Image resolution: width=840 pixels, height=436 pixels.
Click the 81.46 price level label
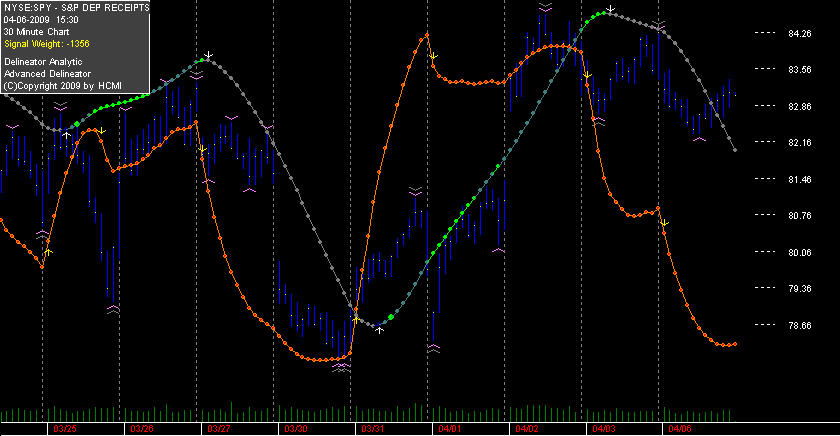pyautogui.click(x=800, y=179)
